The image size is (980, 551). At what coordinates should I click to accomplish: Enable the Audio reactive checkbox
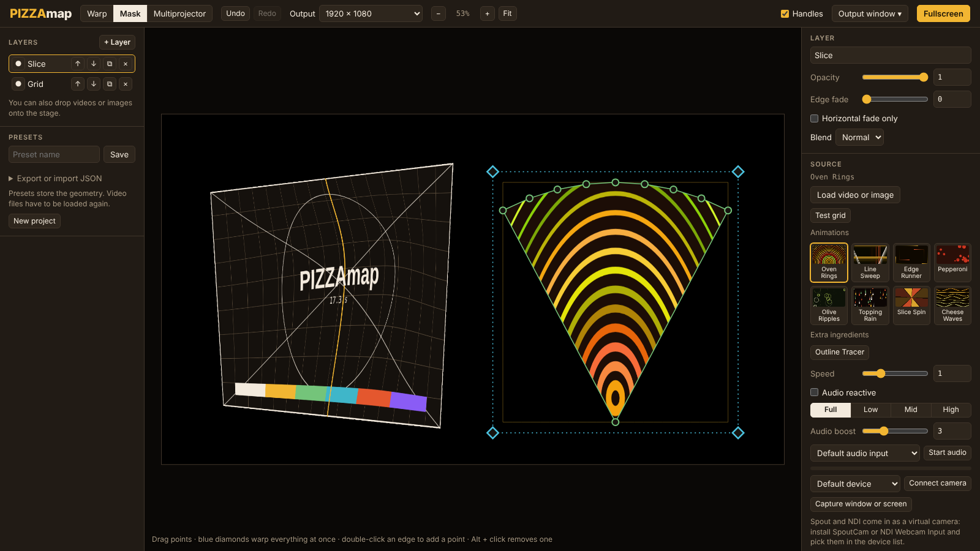tap(815, 392)
